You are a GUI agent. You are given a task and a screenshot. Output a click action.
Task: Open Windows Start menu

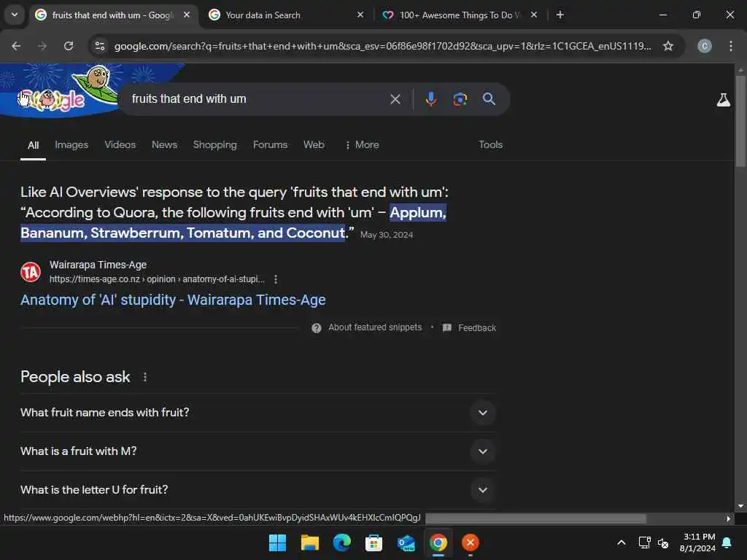point(277,542)
